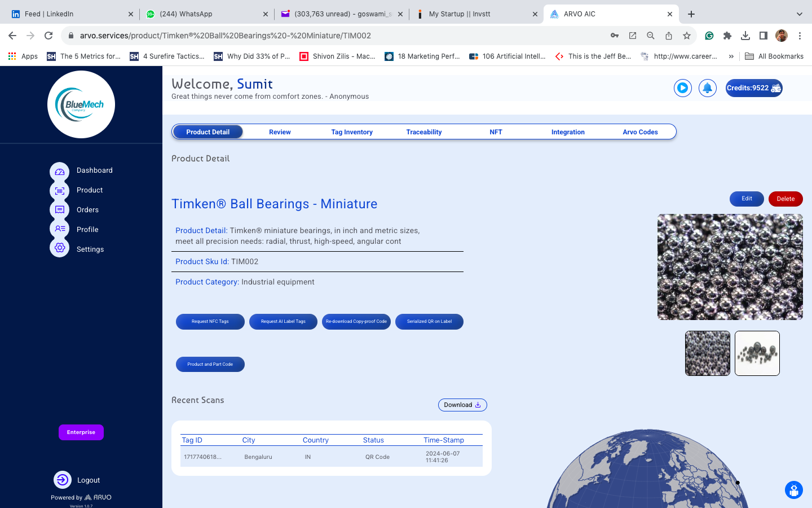This screenshot has width=812, height=508.
Task: Open the Integration tab
Action: pos(568,132)
